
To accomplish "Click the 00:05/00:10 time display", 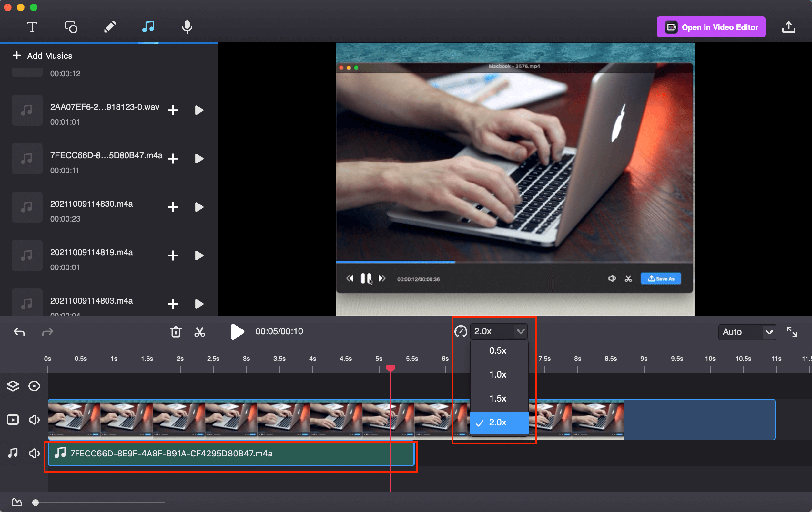I will (279, 331).
